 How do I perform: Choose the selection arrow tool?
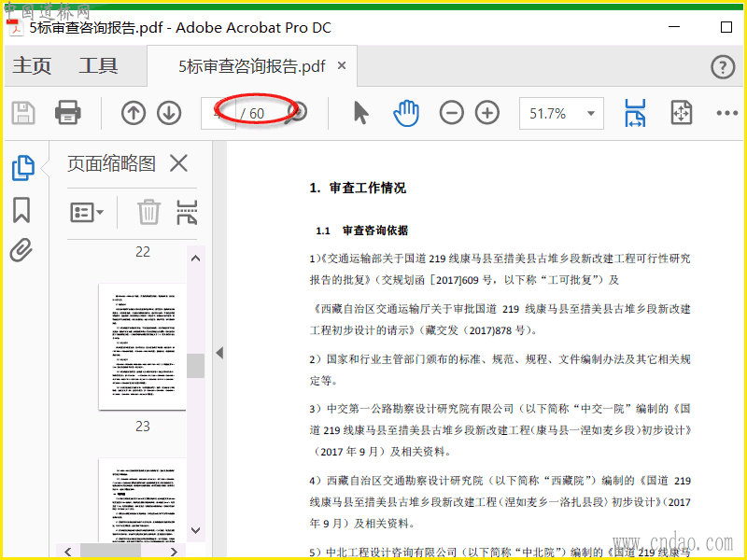(x=361, y=113)
